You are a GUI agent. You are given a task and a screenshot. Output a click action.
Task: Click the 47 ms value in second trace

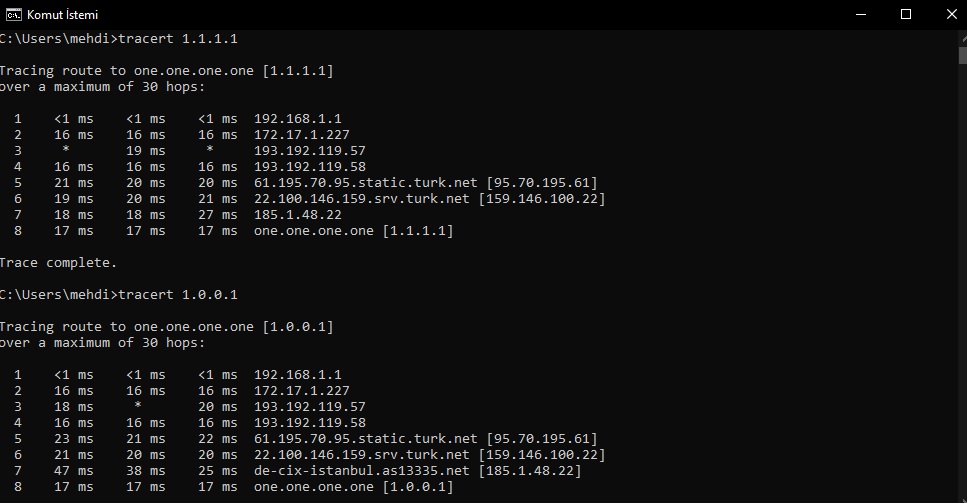click(x=73, y=471)
